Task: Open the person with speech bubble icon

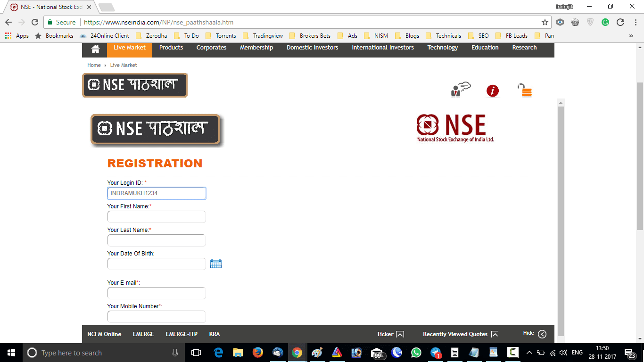Action: (461, 90)
